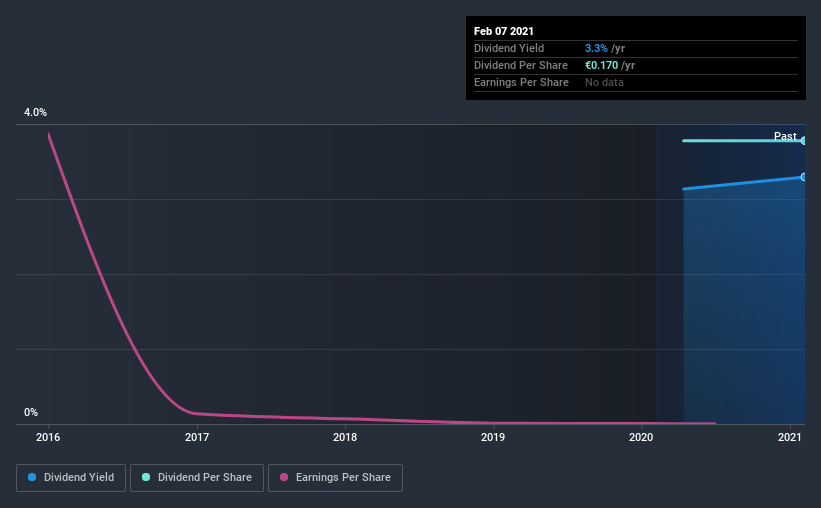Click the 3.3% Dividend Yield tooltip value
Image resolution: width=821 pixels, height=508 pixels.
tap(596, 48)
